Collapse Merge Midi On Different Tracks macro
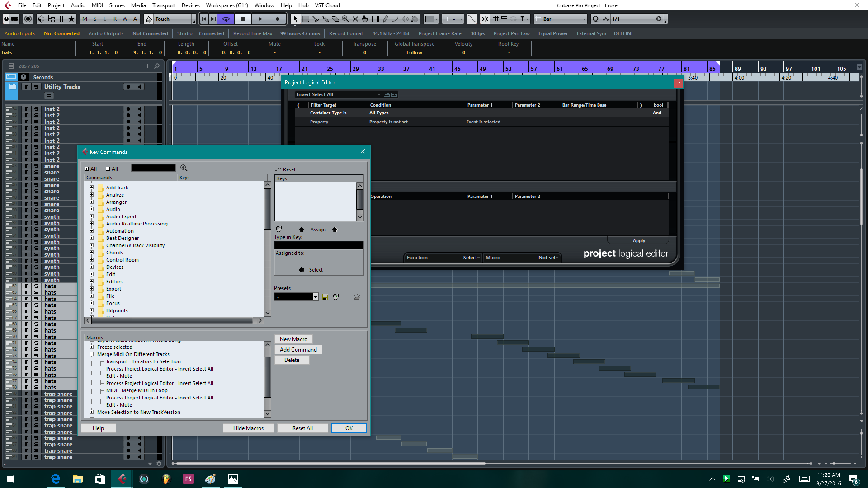Viewport: 868px width, 488px height. tap(91, 354)
